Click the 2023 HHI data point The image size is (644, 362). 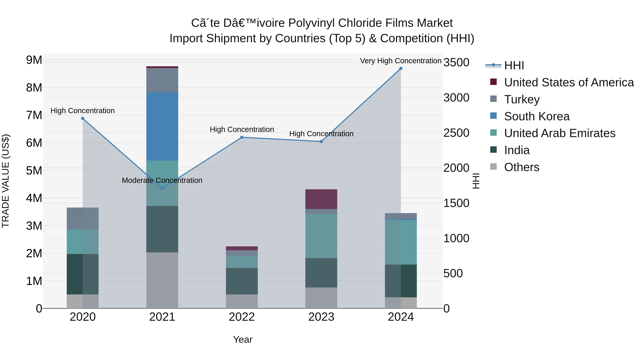[321, 141]
